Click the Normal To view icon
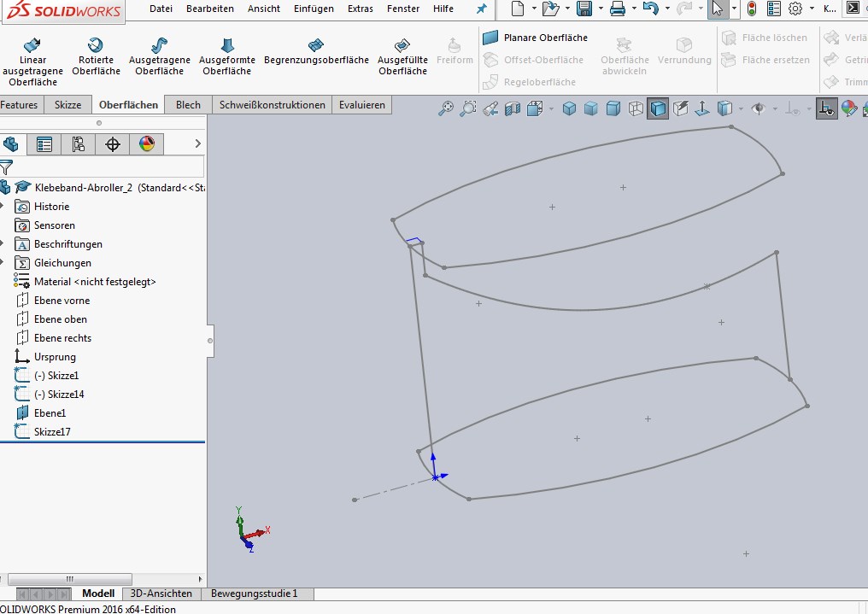Image resolution: width=868 pixels, height=614 pixels. (702, 108)
